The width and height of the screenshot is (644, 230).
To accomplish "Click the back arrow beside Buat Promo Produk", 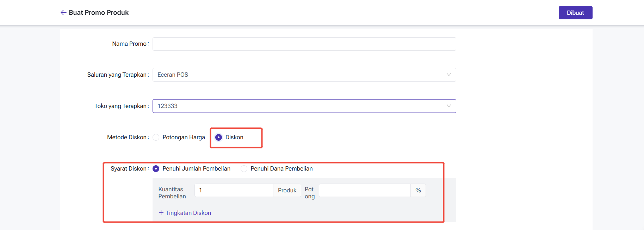I will [63, 13].
